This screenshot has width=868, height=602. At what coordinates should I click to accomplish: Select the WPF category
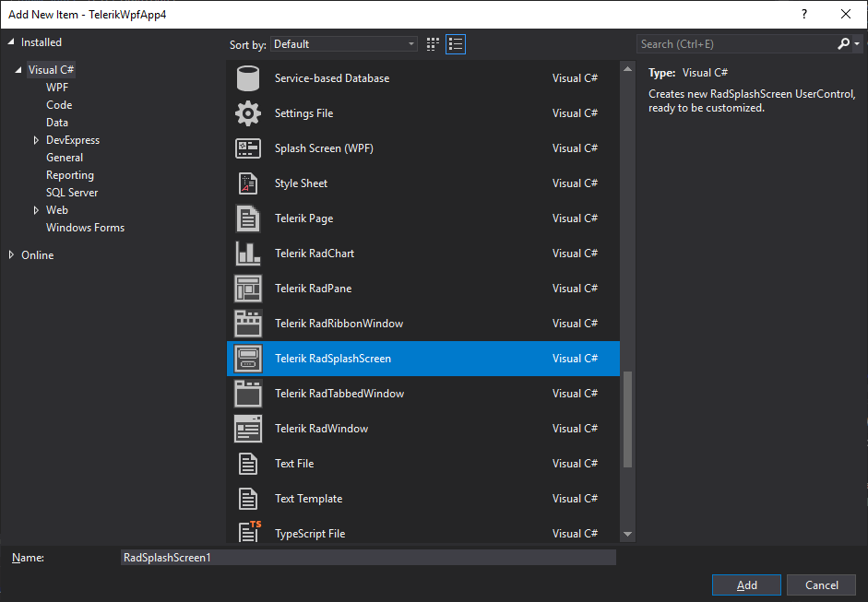coord(58,87)
